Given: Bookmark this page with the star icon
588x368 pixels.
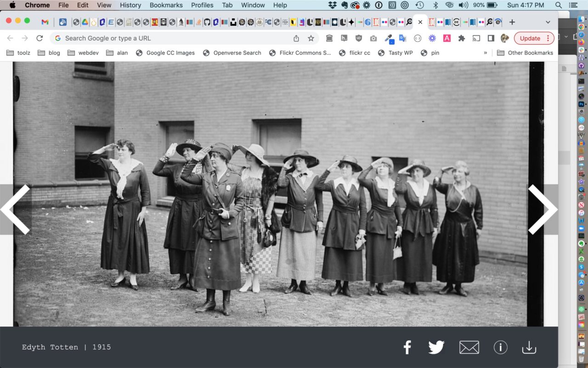Looking at the screenshot, I should pos(311,38).
